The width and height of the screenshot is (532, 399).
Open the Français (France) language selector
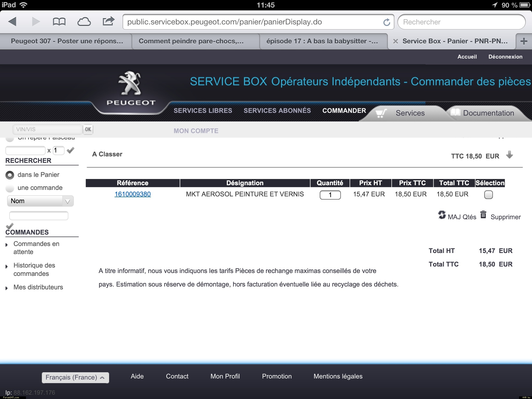click(75, 377)
